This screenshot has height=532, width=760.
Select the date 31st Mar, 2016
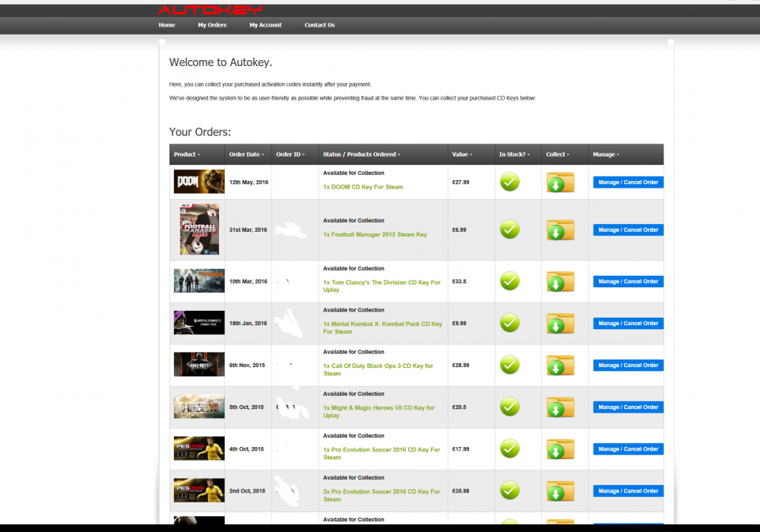click(249, 230)
